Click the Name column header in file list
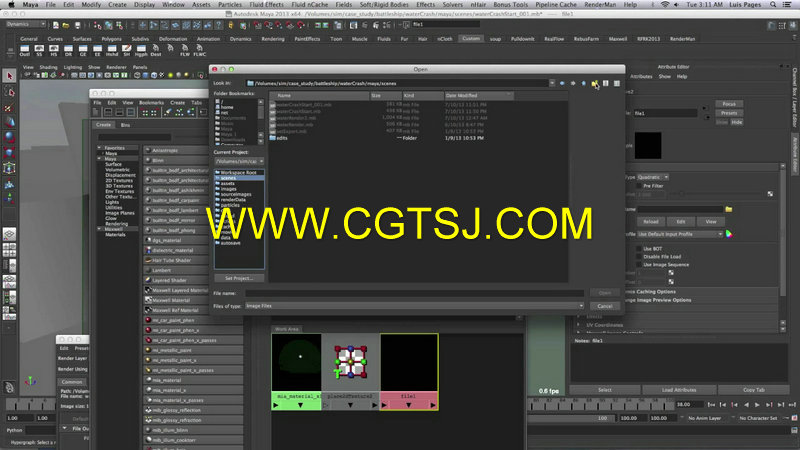The width and height of the screenshot is (800, 450). coord(319,95)
